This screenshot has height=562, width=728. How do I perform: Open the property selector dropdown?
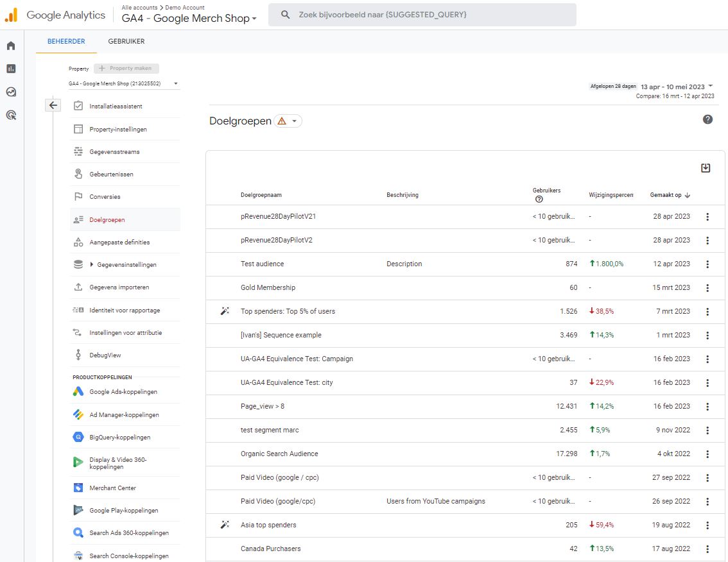[124, 83]
